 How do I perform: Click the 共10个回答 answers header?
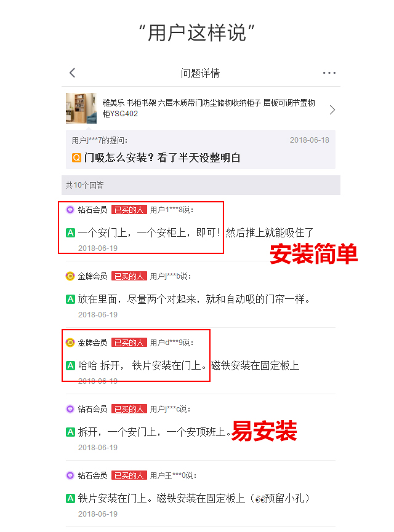(x=201, y=185)
